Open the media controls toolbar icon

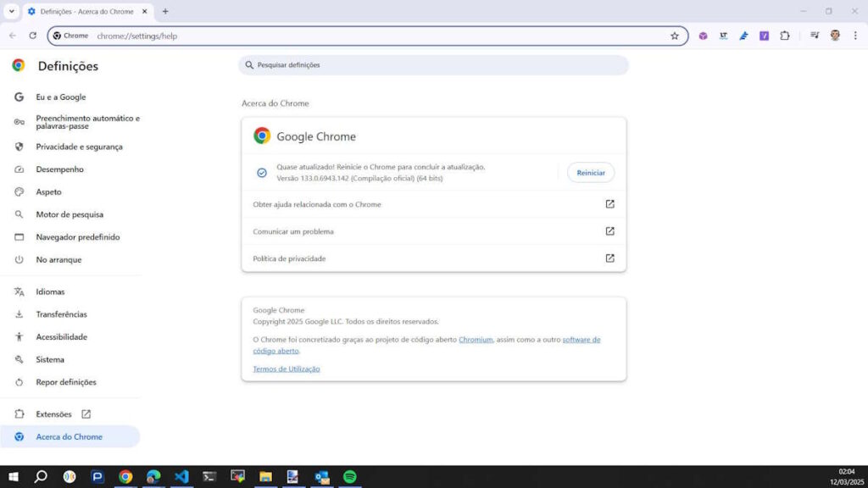815,36
